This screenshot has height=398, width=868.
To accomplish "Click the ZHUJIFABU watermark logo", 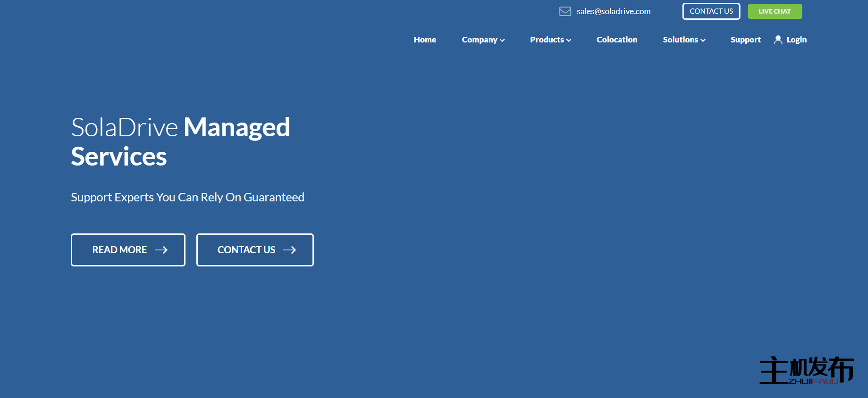I will 806,370.
